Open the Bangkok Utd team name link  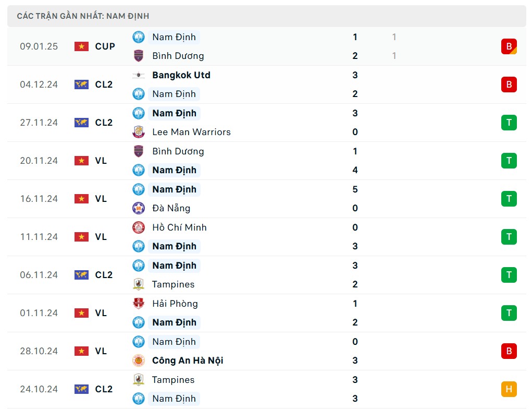(x=181, y=75)
